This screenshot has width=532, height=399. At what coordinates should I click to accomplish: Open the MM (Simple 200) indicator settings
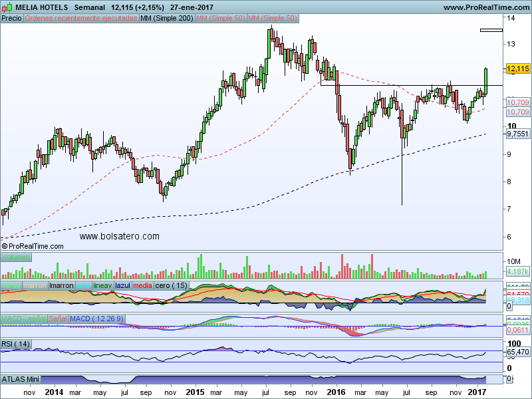167,19
